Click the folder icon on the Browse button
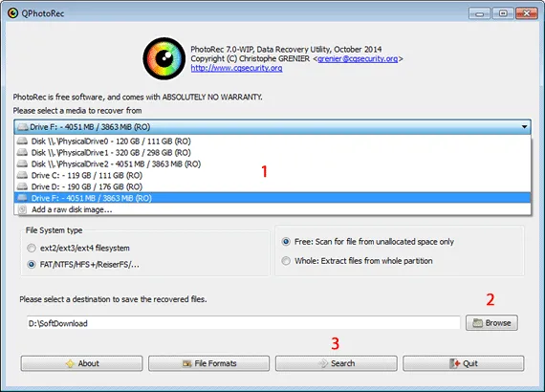This screenshot has height=392, width=545. tap(477, 323)
